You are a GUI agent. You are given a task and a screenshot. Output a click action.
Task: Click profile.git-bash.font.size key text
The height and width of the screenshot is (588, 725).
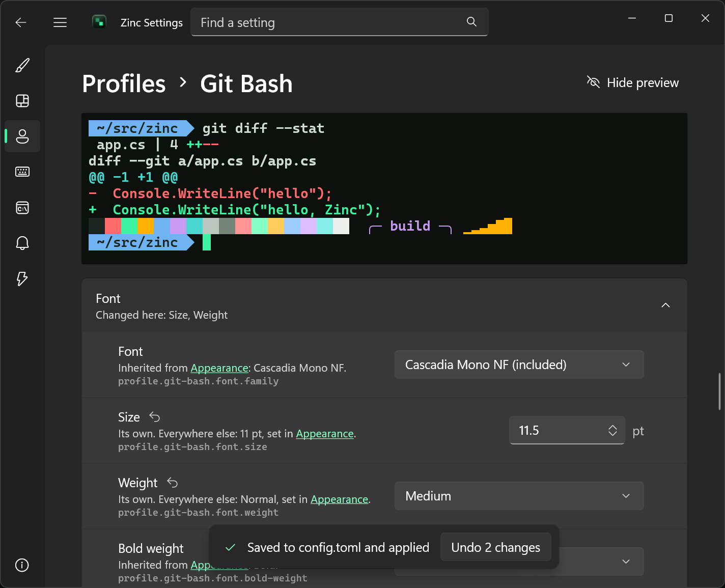point(192,447)
